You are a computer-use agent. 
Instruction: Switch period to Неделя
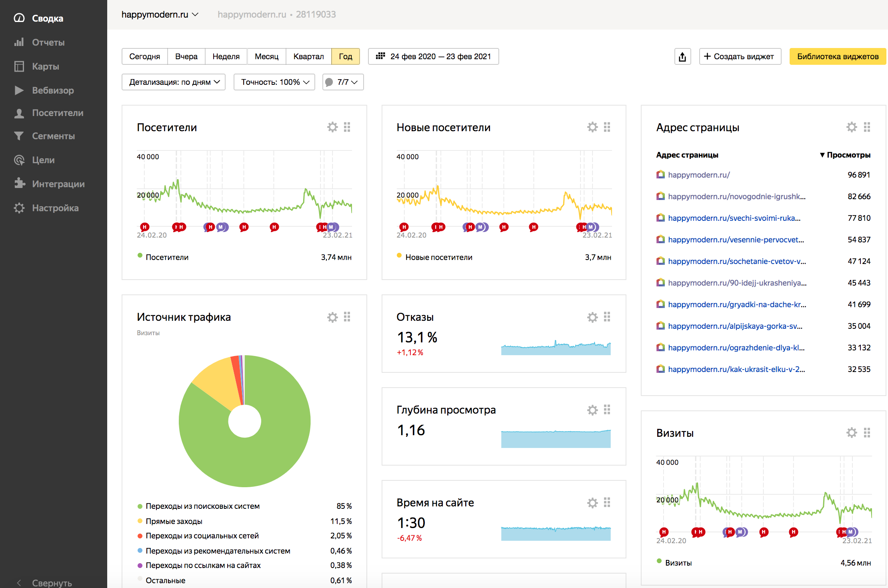[226, 56]
